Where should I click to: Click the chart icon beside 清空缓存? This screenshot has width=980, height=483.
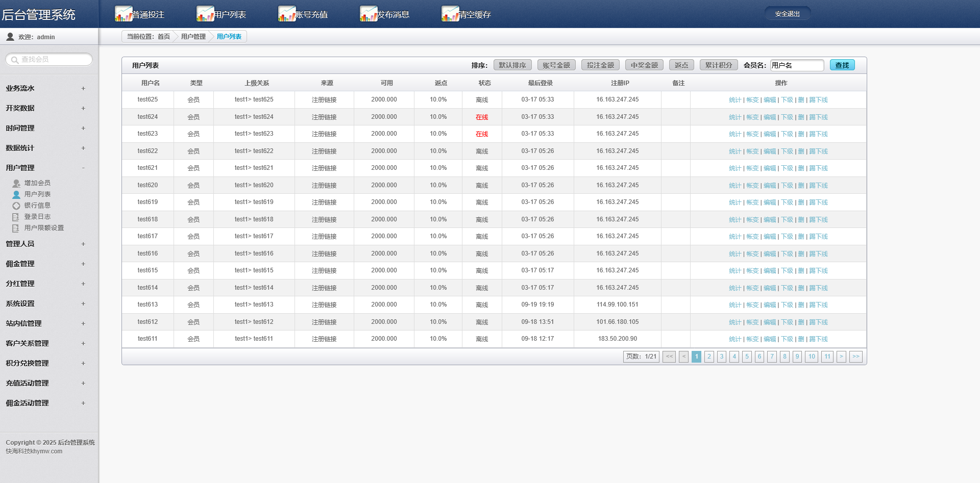[x=450, y=14]
